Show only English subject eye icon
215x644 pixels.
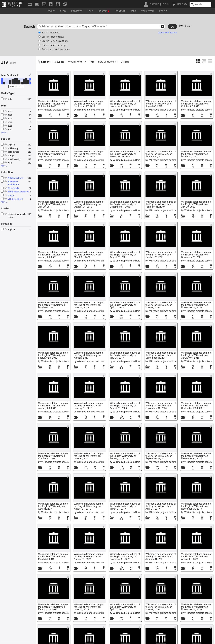click(6, 144)
